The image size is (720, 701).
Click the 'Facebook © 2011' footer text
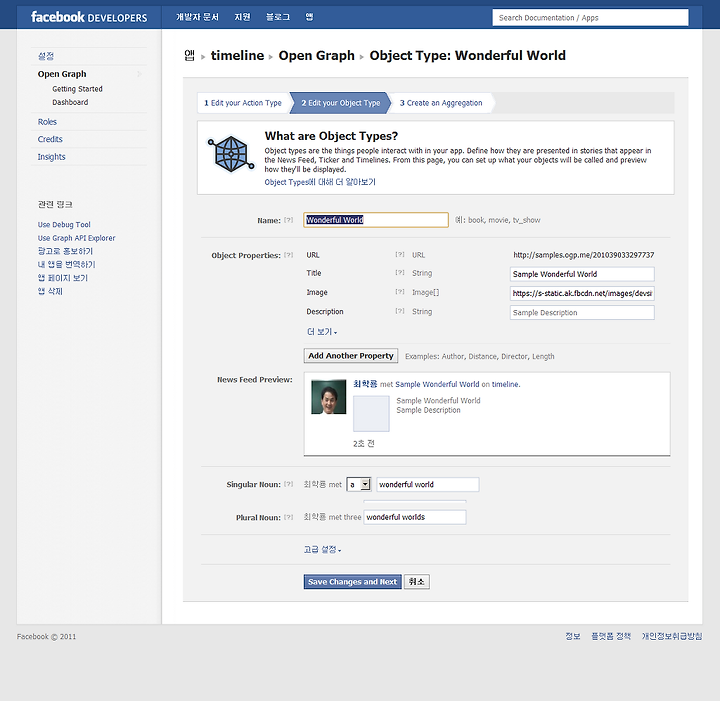click(46, 637)
